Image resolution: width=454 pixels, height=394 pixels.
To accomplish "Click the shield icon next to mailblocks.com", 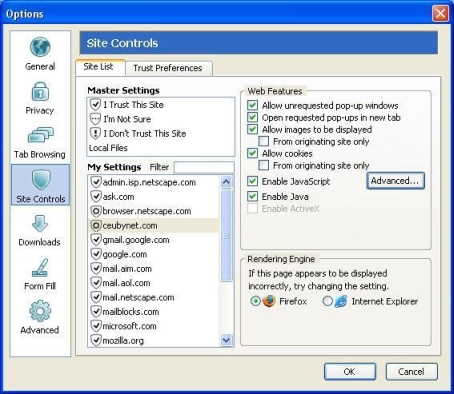I will pos(96,312).
